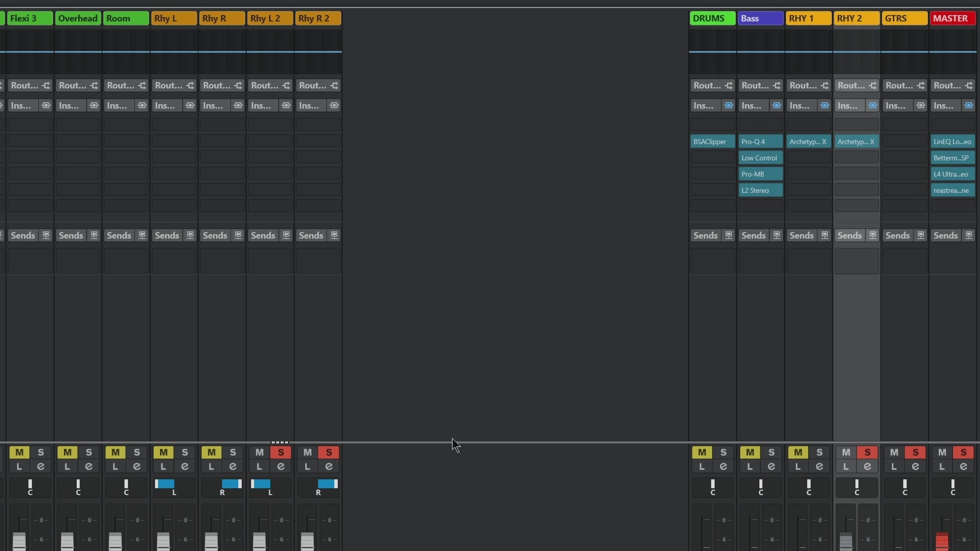Open routing editor icon on DRUMS channel
Image resolution: width=980 pixels, height=551 pixels.
(x=728, y=86)
